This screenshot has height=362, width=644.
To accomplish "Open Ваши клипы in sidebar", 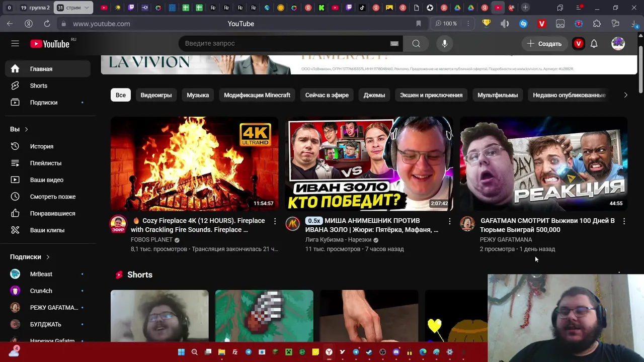I will pos(48,230).
